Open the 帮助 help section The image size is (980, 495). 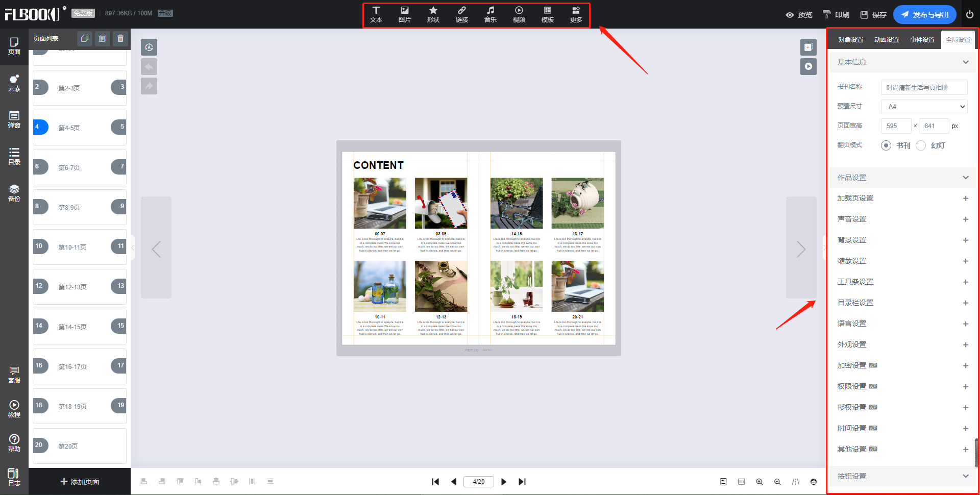(x=14, y=443)
